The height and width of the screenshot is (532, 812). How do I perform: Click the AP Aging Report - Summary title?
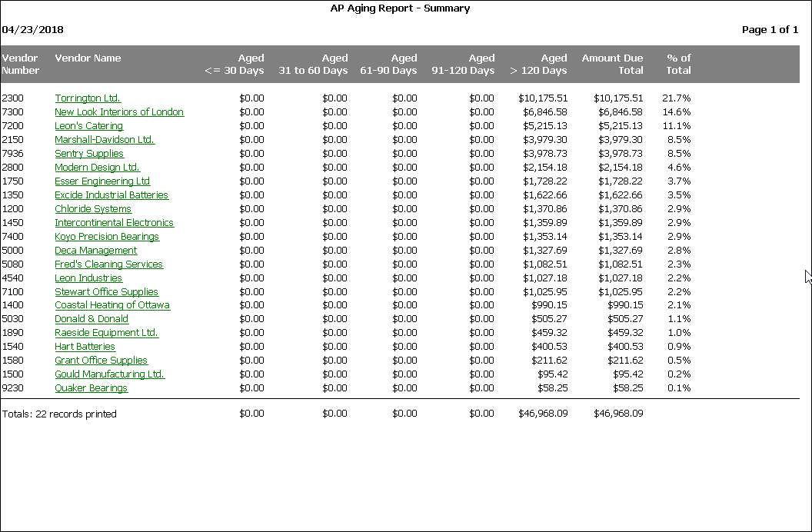coord(401,8)
